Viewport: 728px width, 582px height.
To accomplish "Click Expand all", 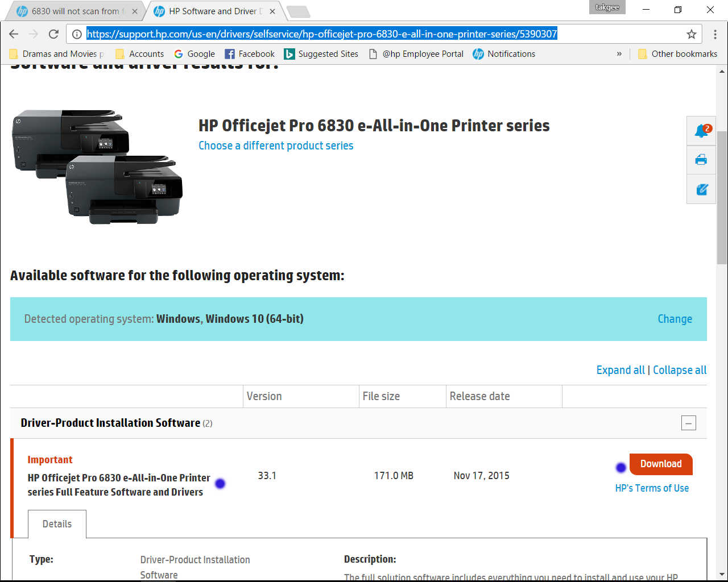I will [x=621, y=370].
